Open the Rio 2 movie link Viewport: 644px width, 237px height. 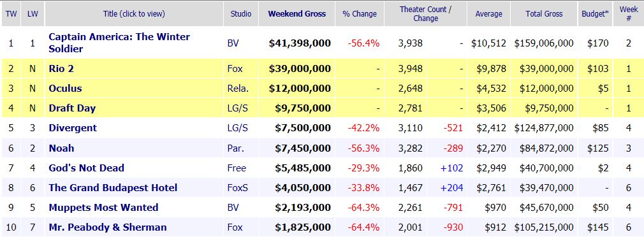pos(61,68)
